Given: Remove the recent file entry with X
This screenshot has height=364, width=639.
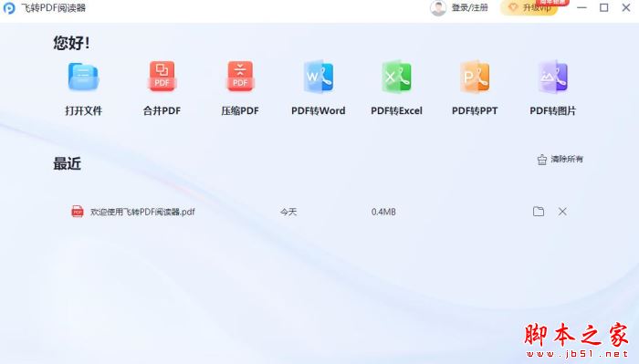Looking at the screenshot, I should (x=562, y=212).
